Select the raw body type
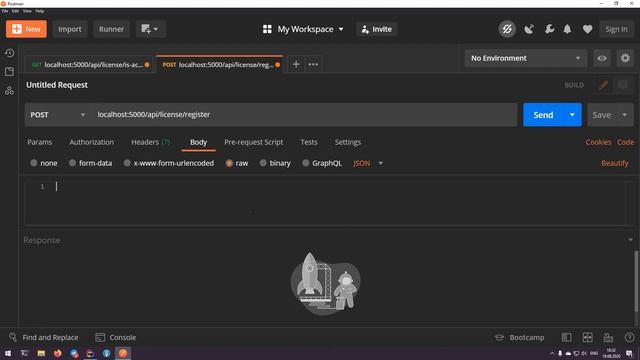Image resolution: width=640 pixels, height=360 pixels. 229,163
